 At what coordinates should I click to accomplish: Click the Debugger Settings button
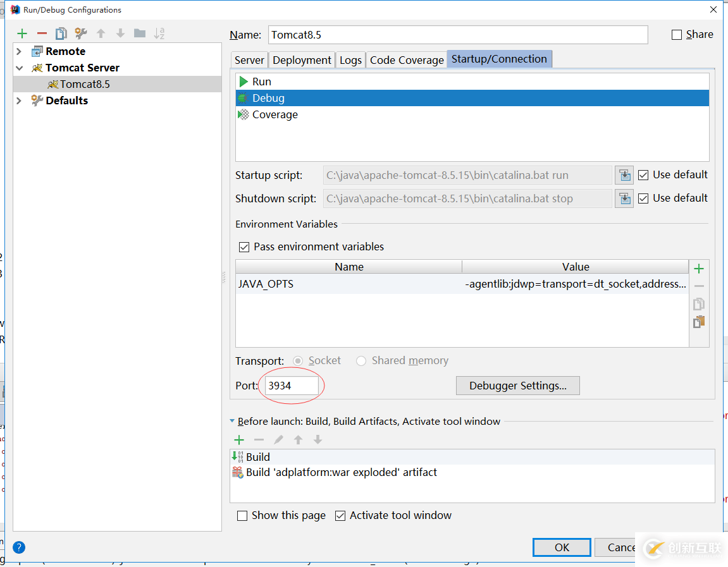click(517, 386)
